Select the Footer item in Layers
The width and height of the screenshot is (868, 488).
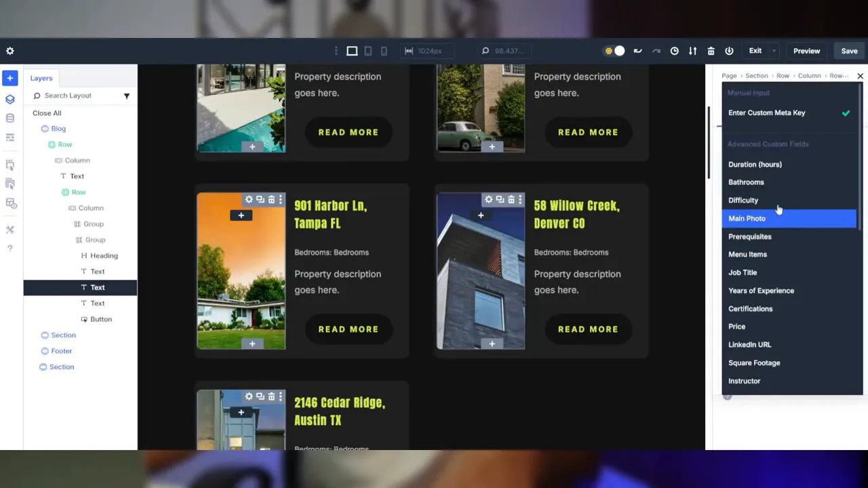coord(61,350)
